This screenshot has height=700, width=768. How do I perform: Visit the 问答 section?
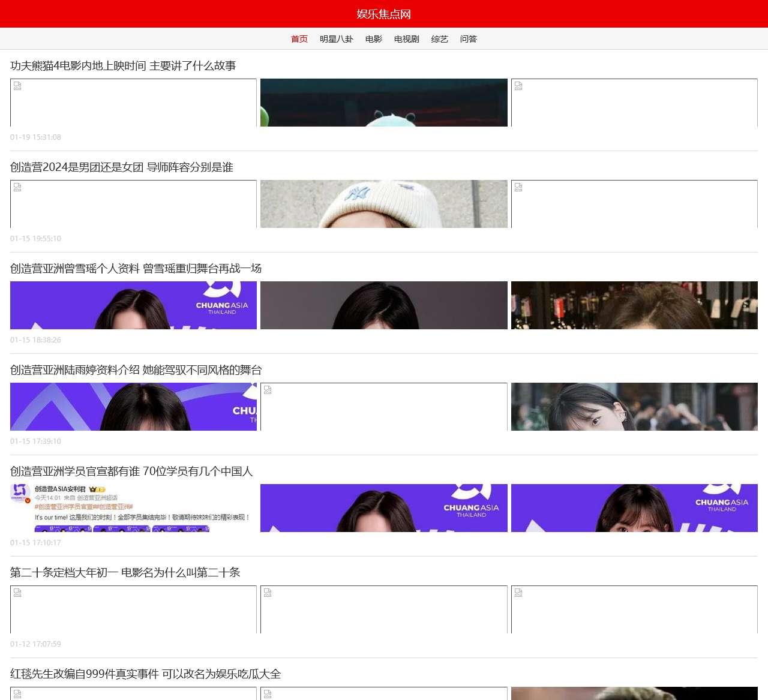pyautogui.click(x=468, y=39)
